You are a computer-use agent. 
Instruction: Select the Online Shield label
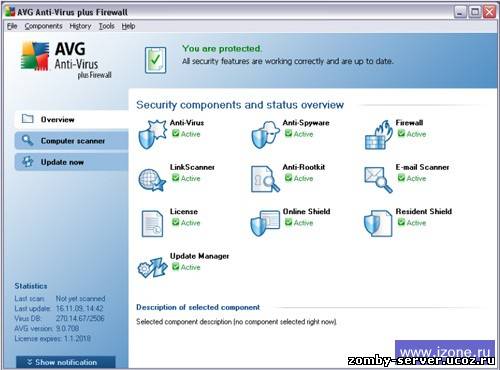click(x=306, y=211)
